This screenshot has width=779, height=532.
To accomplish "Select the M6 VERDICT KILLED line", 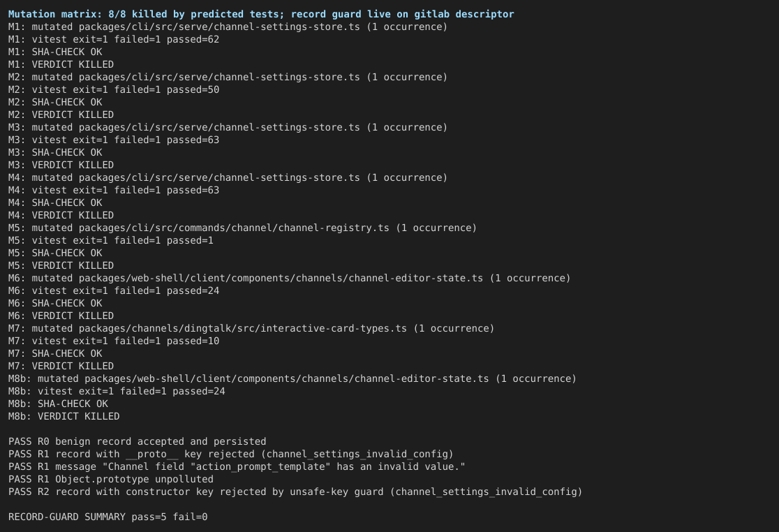I will [61, 316].
